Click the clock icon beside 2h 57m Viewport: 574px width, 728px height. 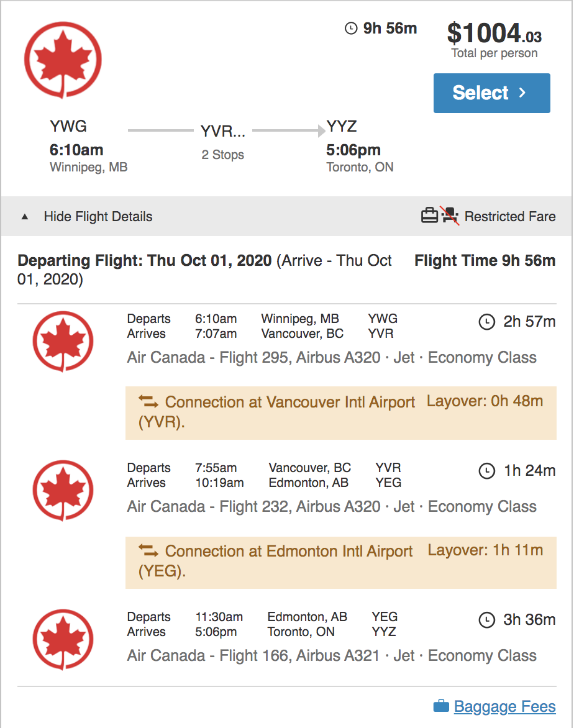pos(486,322)
